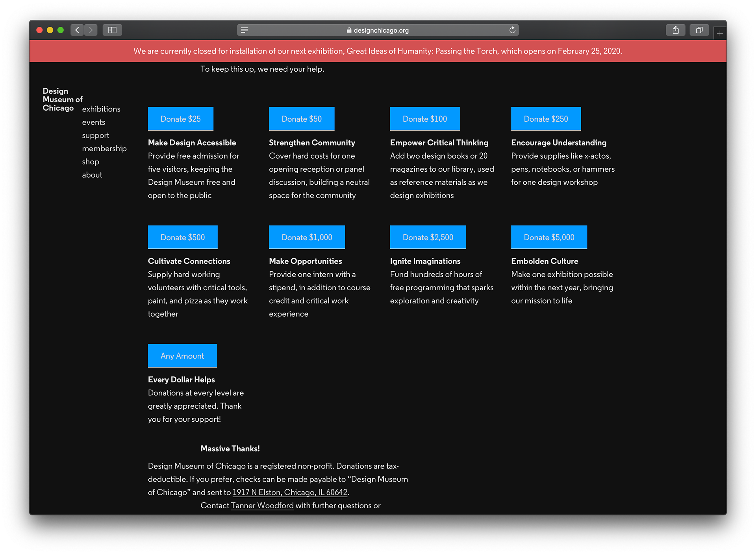This screenshot has height=554, width=756.
Task: Open Reader view icon in address bar
Action: click(245, 30)
